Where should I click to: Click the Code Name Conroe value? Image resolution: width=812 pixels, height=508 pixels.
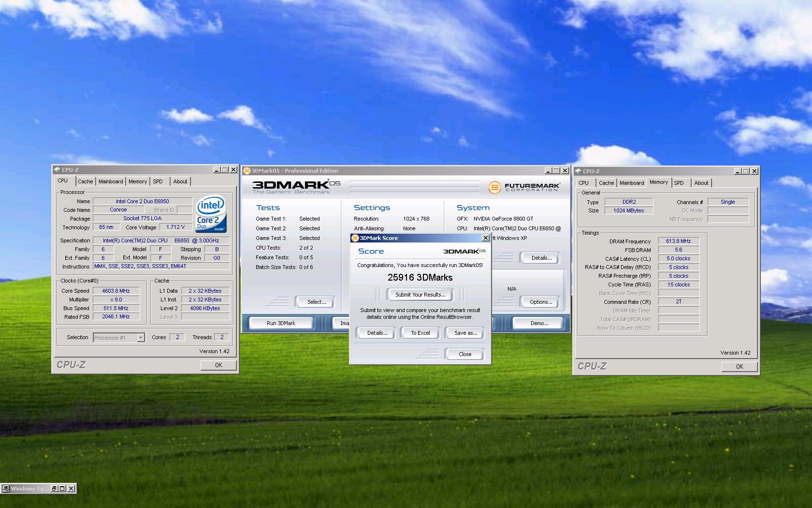[x=118, y=209]
